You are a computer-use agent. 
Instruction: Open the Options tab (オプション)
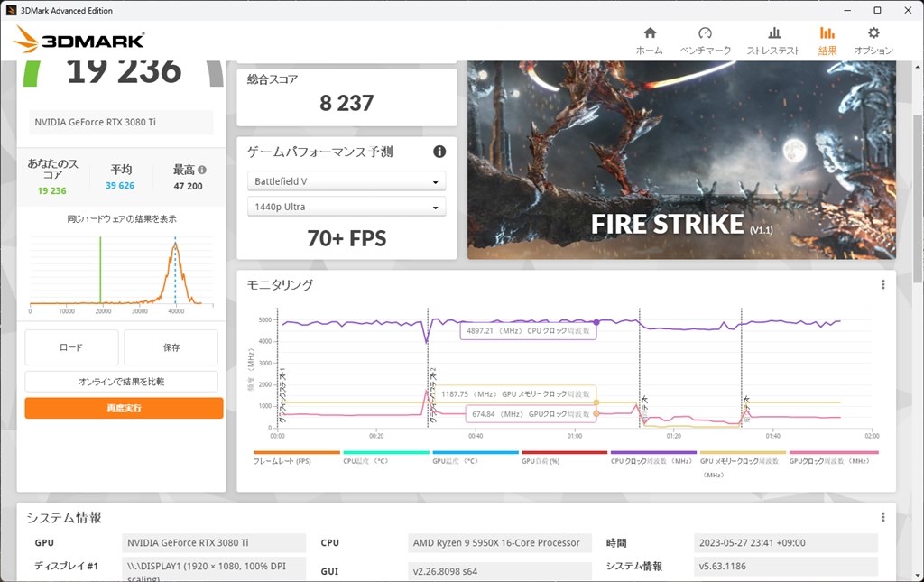coord(873,41)
